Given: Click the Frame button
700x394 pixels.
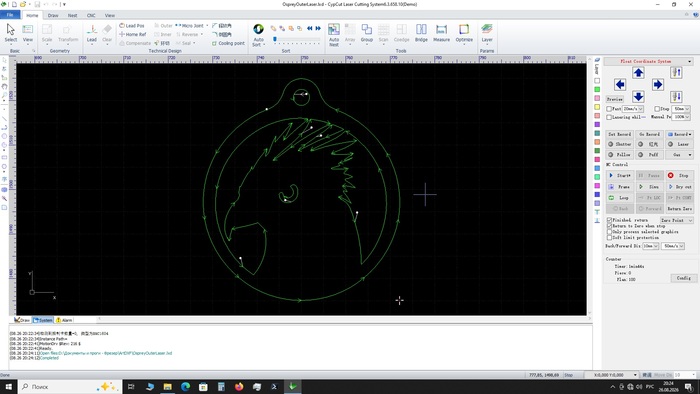Looking at the screenshot, I should click(620, 187).
